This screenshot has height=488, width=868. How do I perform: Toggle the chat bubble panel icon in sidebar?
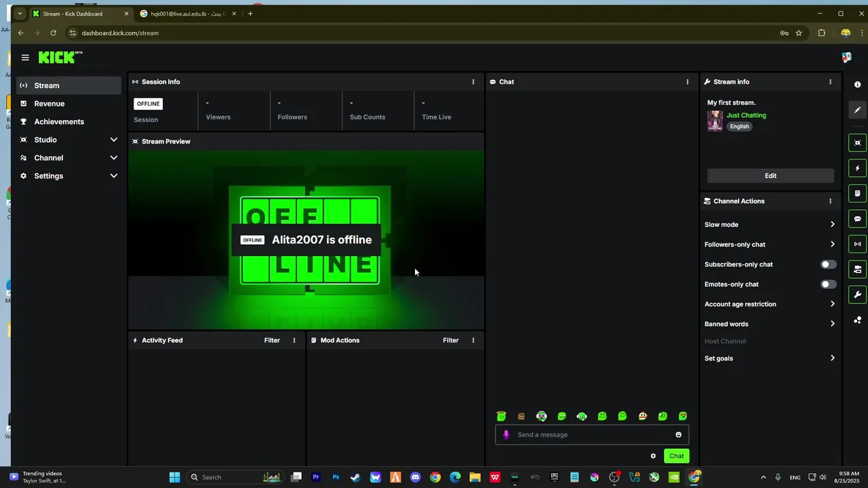click(x=857, y=219)
